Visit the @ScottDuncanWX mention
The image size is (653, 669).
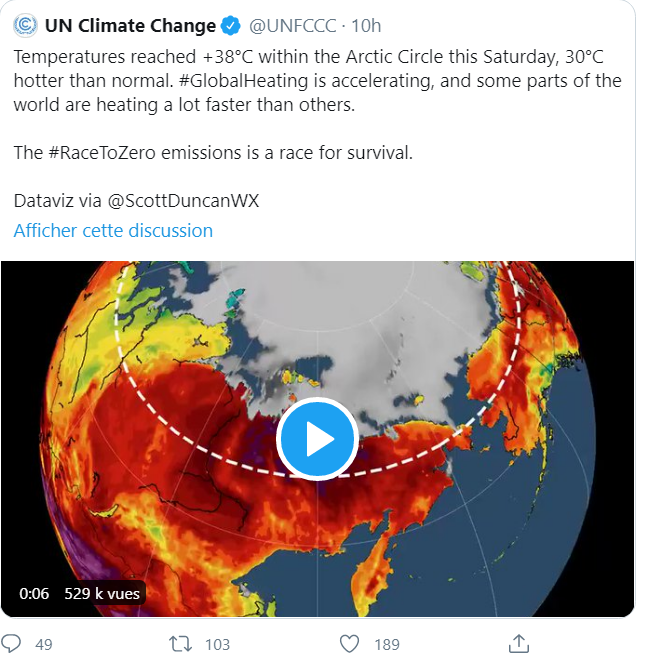(x=183, y=200)
